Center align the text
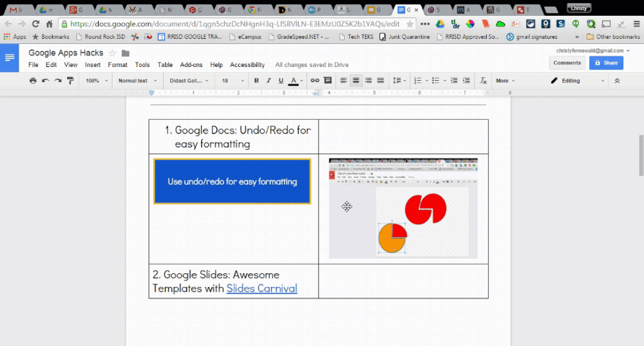 click(x=356, y=81)
